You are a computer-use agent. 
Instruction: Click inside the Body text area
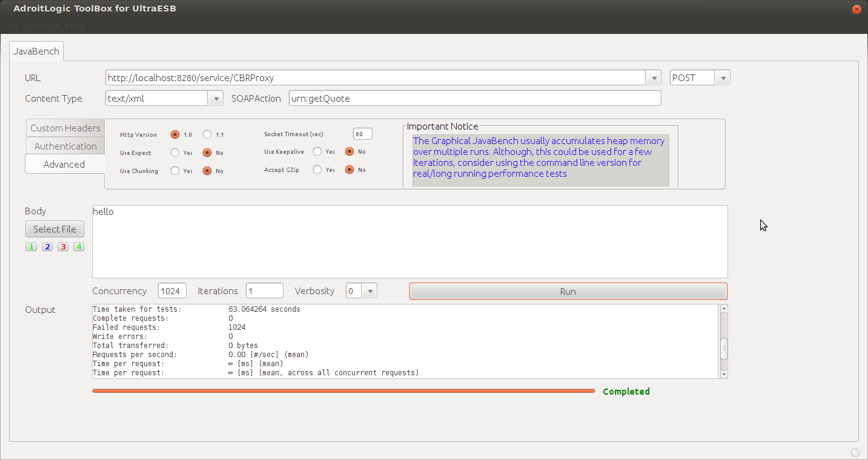tap(409, 241)
